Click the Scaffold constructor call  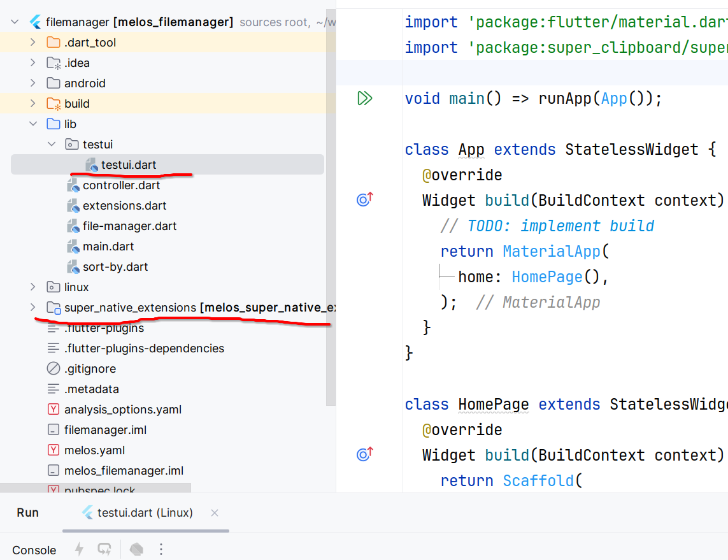point(538,480)
